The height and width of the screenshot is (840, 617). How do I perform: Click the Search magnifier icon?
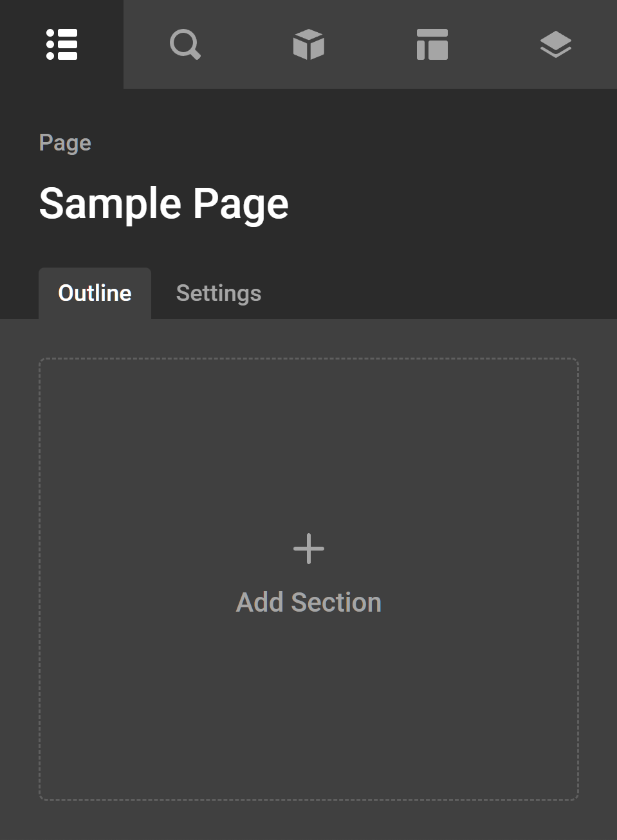tap(185, 44)
